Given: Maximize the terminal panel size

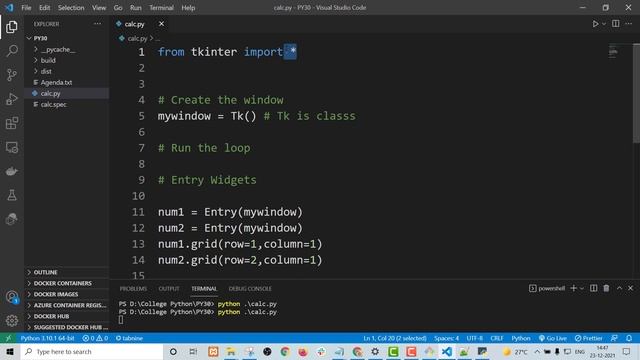Looking at the screenshot, I should click(619, 288).
